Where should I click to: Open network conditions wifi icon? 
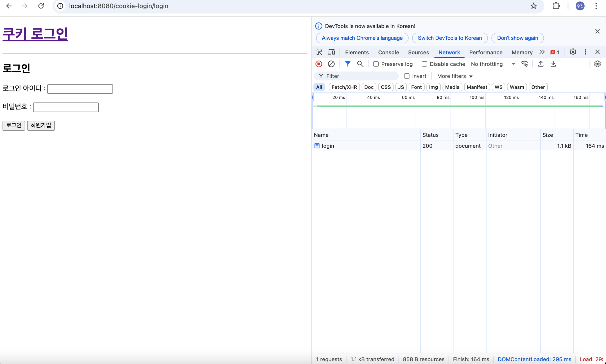(x=524, y=64)
